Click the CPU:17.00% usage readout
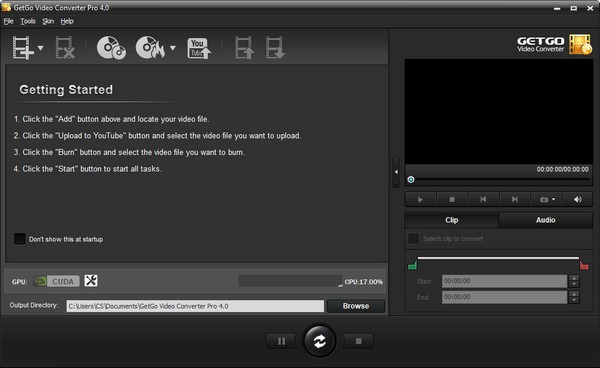This screenshot has width=600, height=368. click(x=364, y=282)
